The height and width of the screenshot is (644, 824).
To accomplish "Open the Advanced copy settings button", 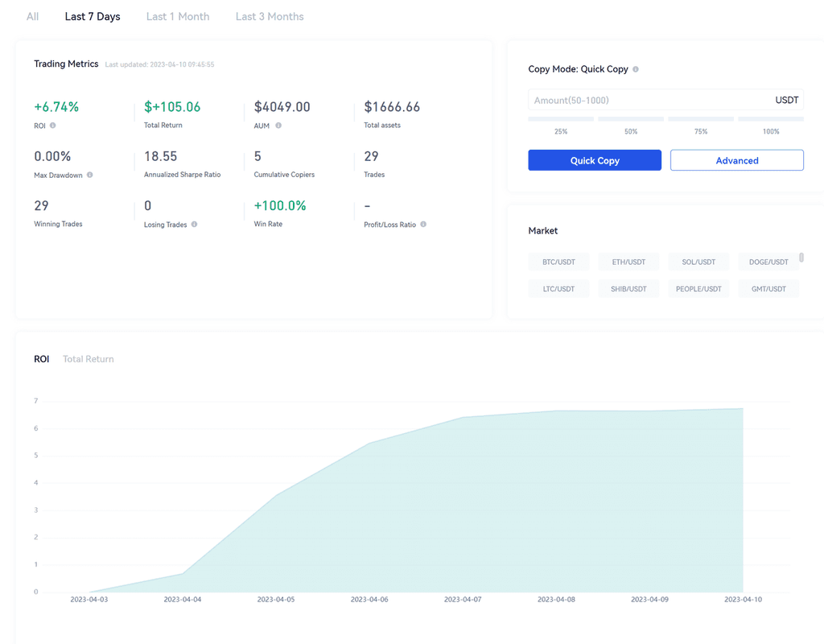I will 736,160.
